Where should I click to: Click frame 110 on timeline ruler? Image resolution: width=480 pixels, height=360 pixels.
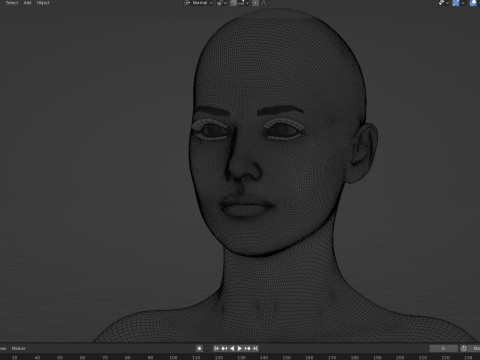(x=196, y=357)
